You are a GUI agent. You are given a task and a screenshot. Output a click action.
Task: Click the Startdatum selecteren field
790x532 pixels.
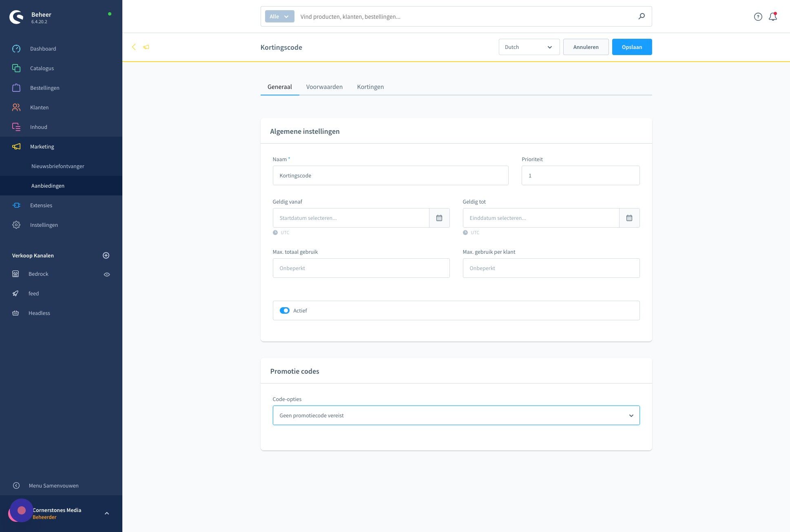point(351,218)
